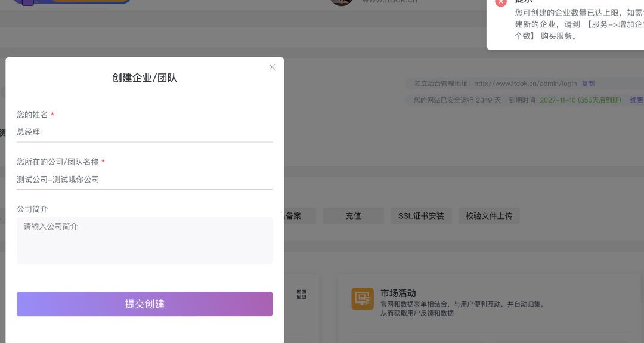Click the promotional banner at the top-left
Image resolution: width=644 pixels, height=343 pixels.
point(72,2)
